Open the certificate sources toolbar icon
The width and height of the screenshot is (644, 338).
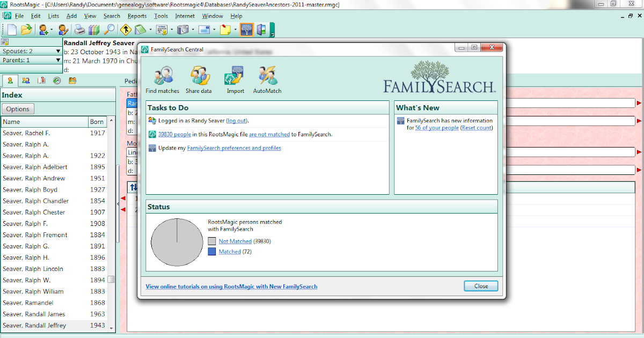coord(161,30)
